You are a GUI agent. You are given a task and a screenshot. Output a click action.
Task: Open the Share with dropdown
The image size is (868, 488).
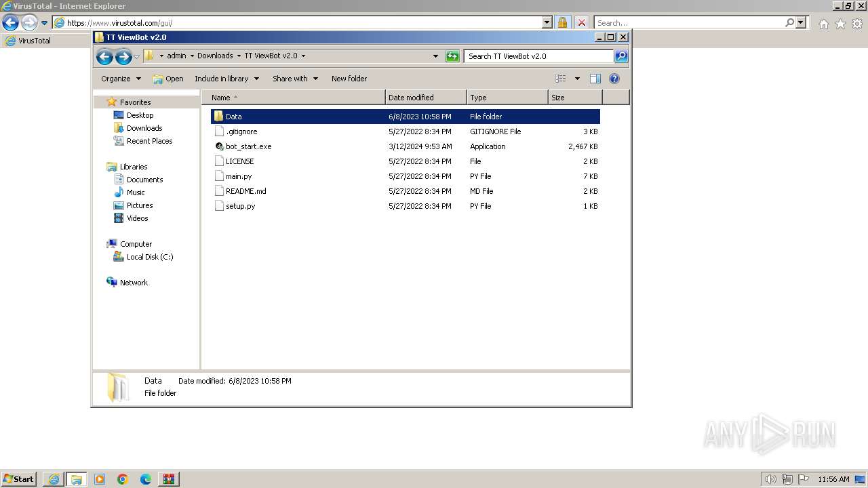click(x=295, y=79)
